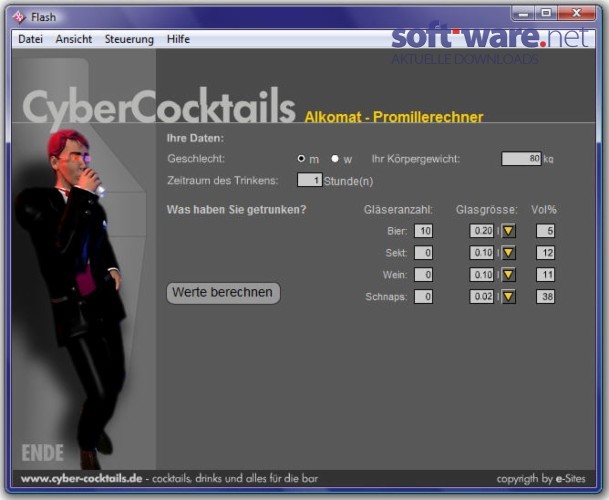Open the Wein Glasgrösse dropdown arrow
Image resolution: width=609 pixels, height=500 pixels.
[x=508, y=275]
